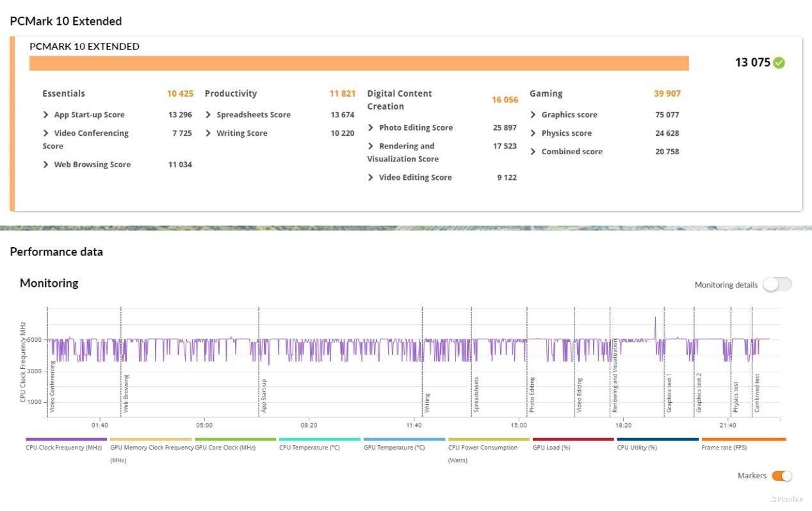Expand the Spreadsheets Score chevron
The image size is (812, 511).
pos(209,115)
